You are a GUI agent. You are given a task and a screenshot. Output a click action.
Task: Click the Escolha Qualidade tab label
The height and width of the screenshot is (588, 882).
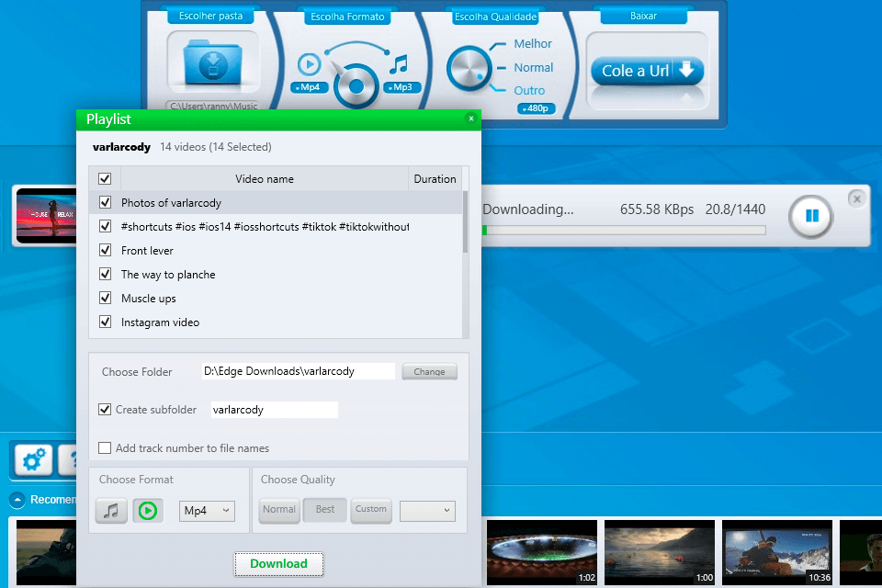click(495, 17)
